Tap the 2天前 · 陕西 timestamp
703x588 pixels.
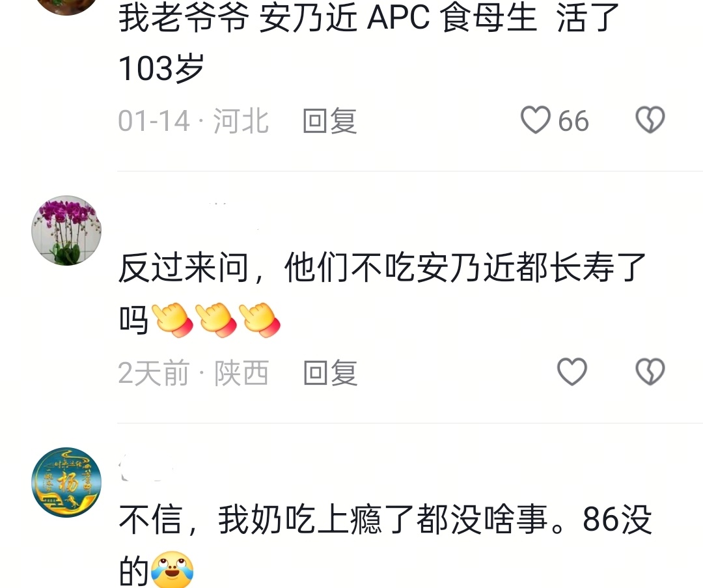pos(193,372)
